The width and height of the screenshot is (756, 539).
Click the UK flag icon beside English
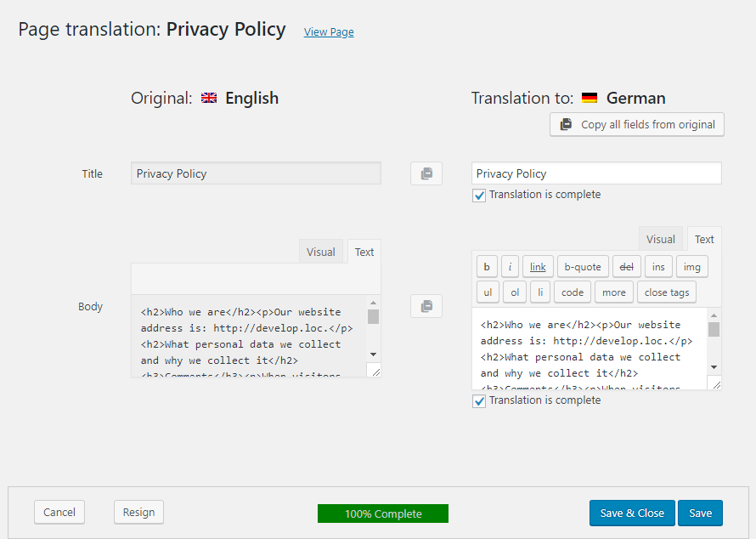[x=209, y=98]
